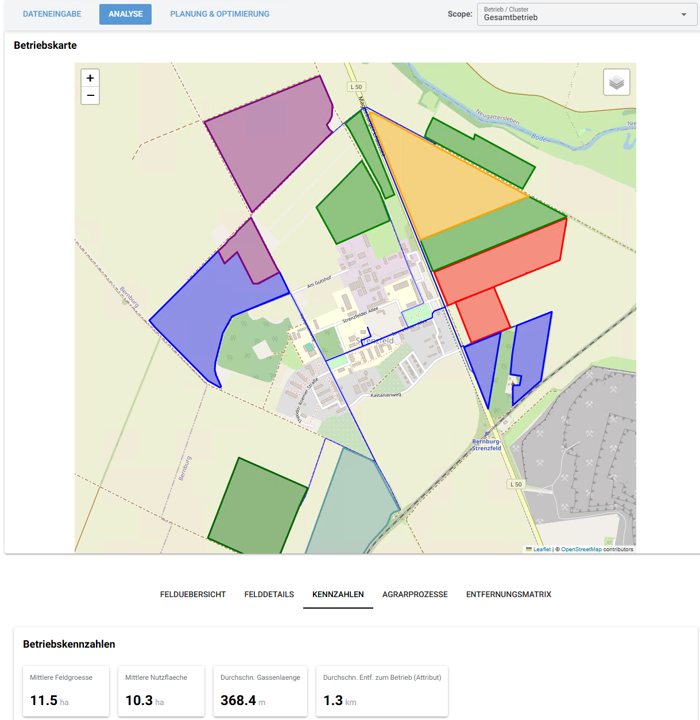
Task: Click the Durchschn. Gassenlaenge metric card
Action: click(x=260, y=691)
